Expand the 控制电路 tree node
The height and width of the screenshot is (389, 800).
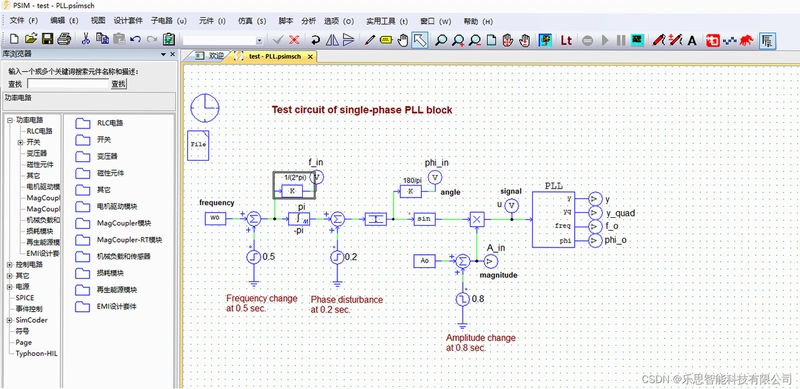[x=9, y=264]
